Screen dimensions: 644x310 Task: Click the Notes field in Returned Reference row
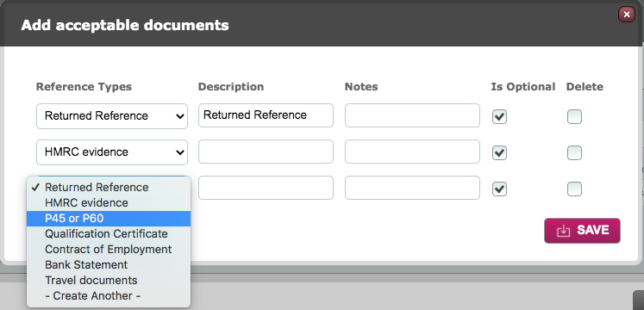coord(412,115)
